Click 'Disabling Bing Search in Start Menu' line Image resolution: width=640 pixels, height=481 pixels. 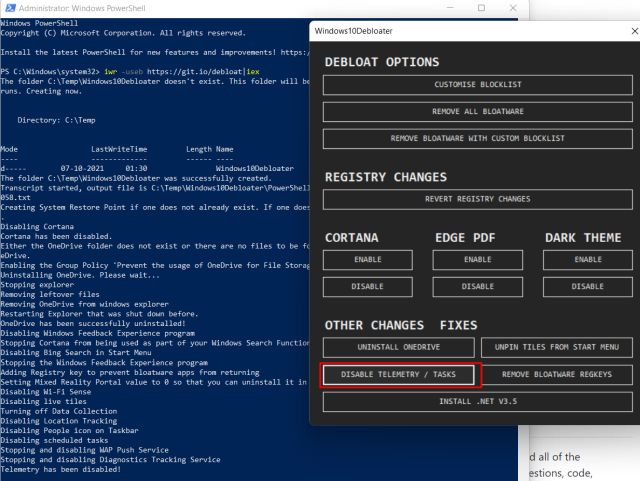tap(76, 353)
